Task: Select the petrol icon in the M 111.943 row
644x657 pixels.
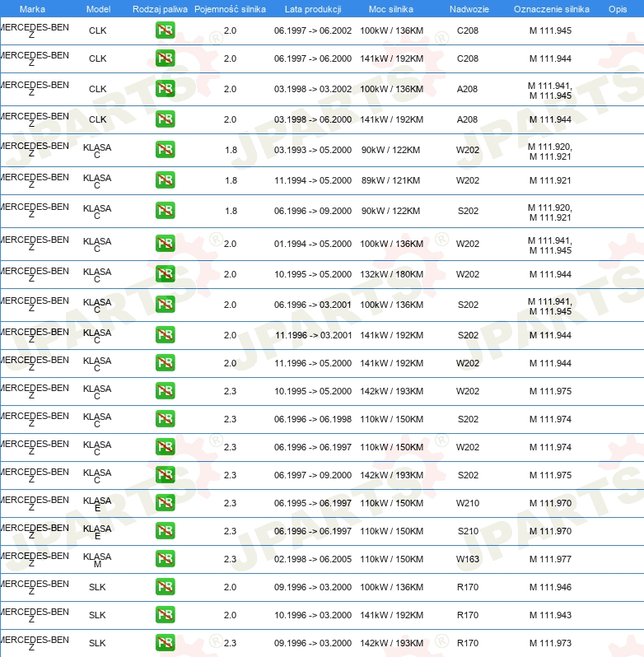Action: pyautogui.click(x=165, y=615)
